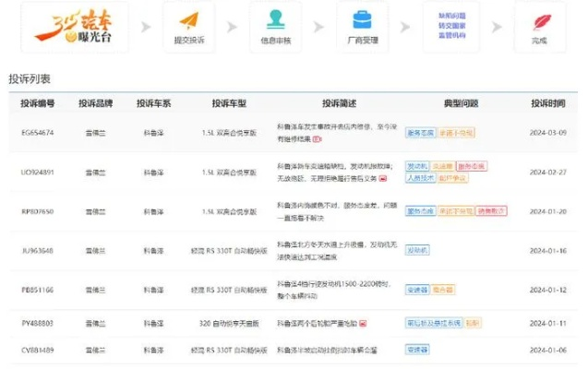The width and height of the screenshot is (588, 369).
Task: Click the stamp 信息审核 step icon
Action: click(276, 20)
